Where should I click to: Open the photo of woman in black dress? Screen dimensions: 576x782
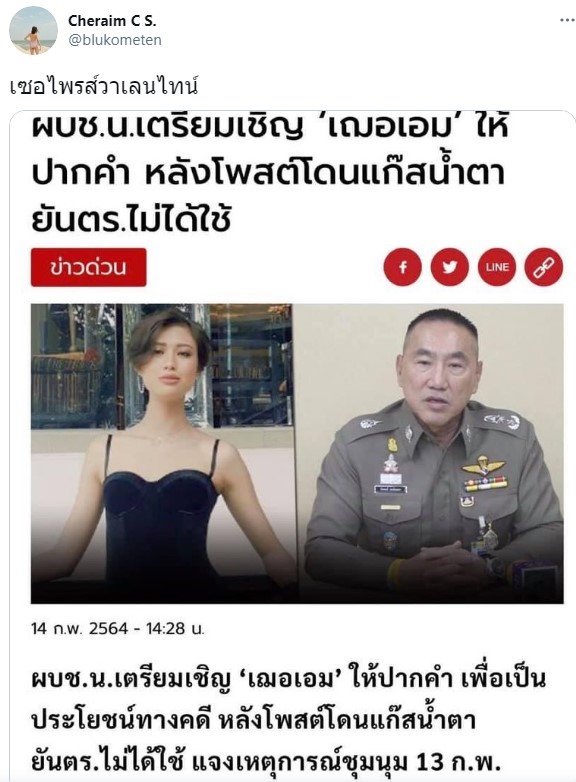tap(164, 453)
